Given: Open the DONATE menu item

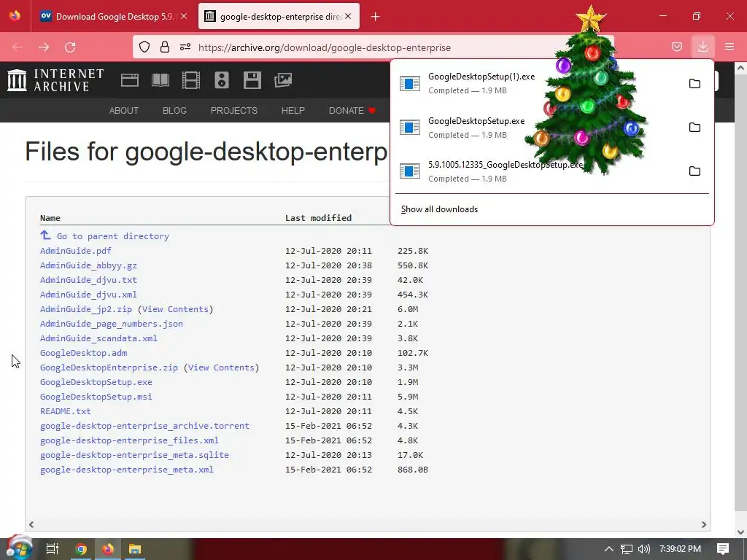Looking at the screenshot, I should click(x=352, y=111).
